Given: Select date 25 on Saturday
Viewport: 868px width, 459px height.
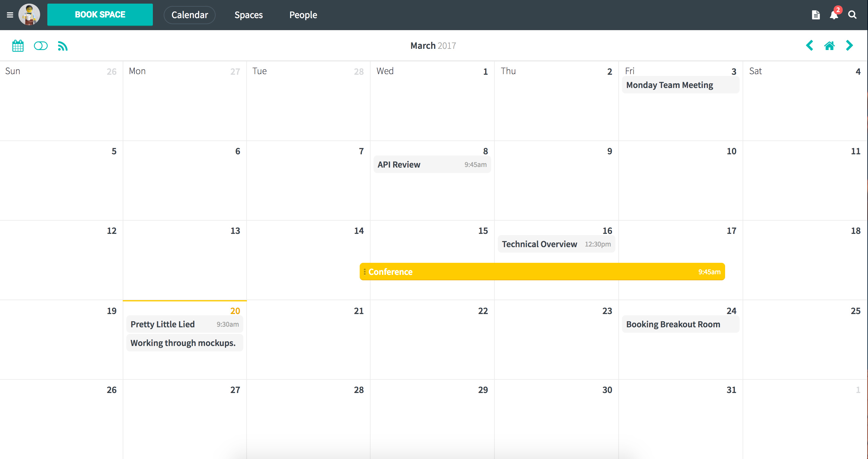Looking at the screenshot, I should (855, 310).
